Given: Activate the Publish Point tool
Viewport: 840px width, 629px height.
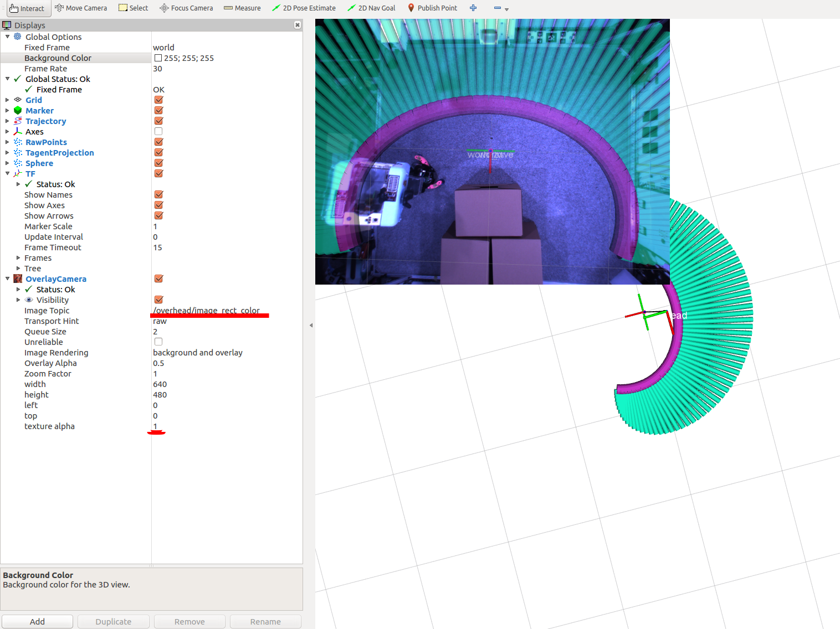Looking at the screenshot, I should [432, 8].
